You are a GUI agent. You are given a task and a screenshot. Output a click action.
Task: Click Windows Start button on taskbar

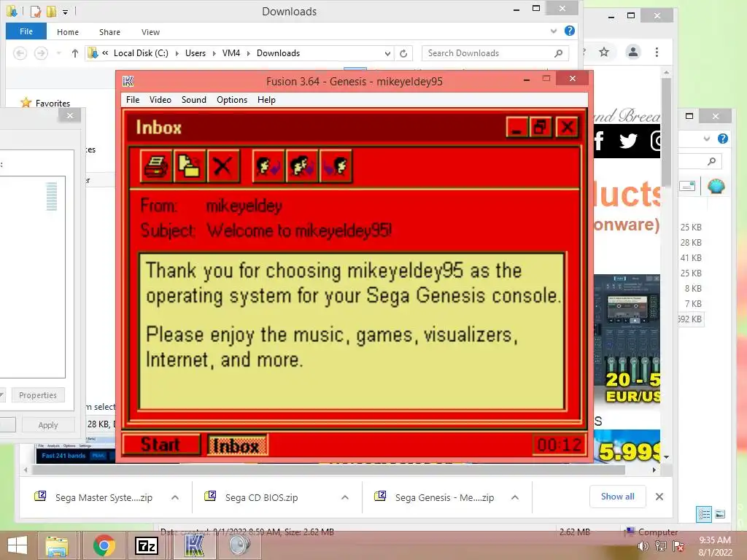[18, 545]
